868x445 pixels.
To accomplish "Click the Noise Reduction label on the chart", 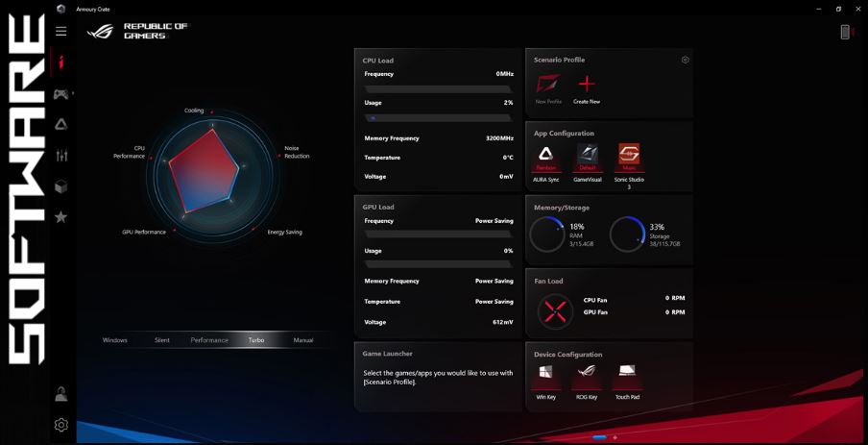I will point(297,153).
